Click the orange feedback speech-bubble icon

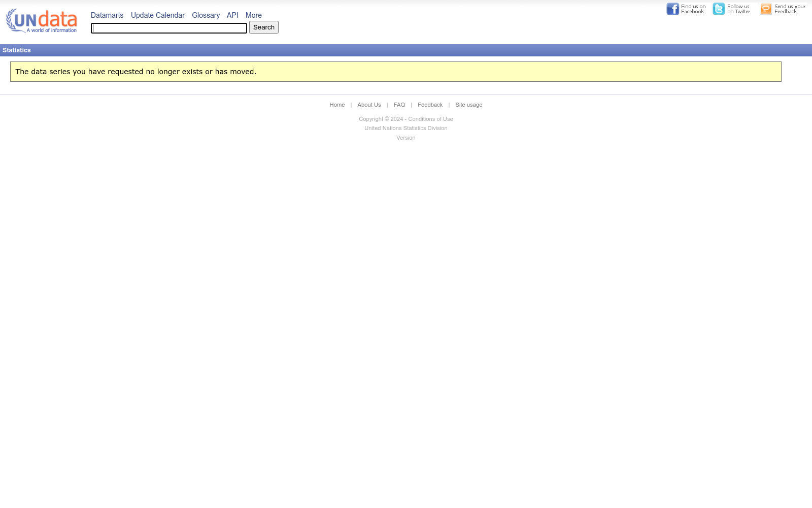pos(766,9)
